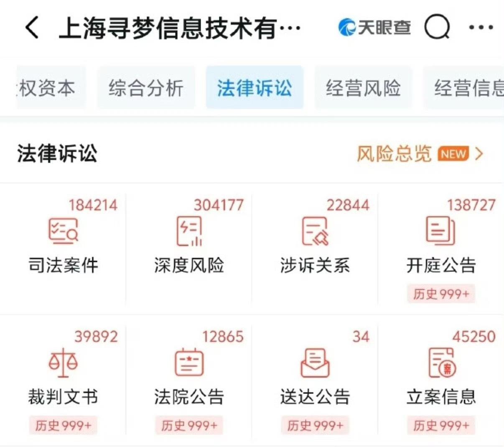This screenshot has width=504, height=447.
Task: Open the search magnifier icon
Action: point(436,27)
